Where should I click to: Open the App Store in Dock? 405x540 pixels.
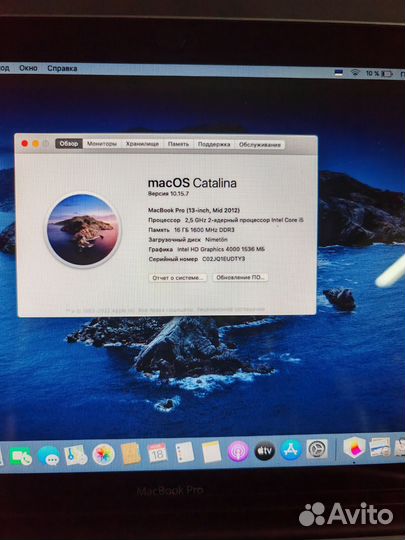291,449
